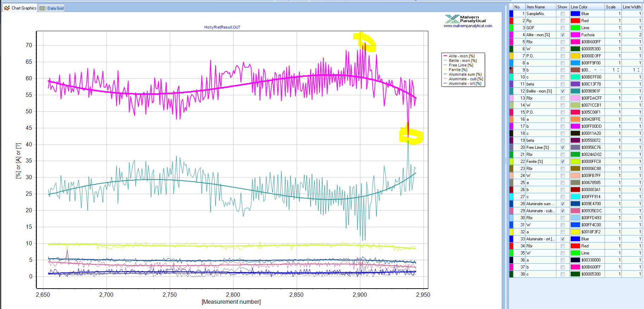Open the Line Color dropdown on row 9
The image size is (644, 309).
tap(595, 70)
